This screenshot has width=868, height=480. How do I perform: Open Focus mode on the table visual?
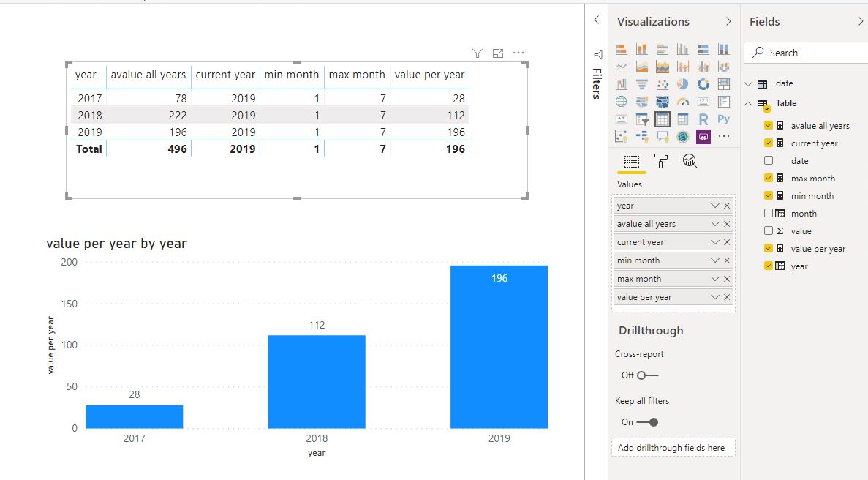[498, 53]
